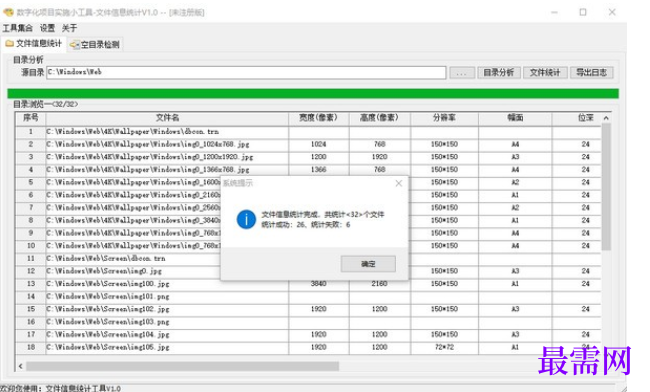Click the vertical scrollbar thumb of table
650x392 pixels.
(606, 186)
